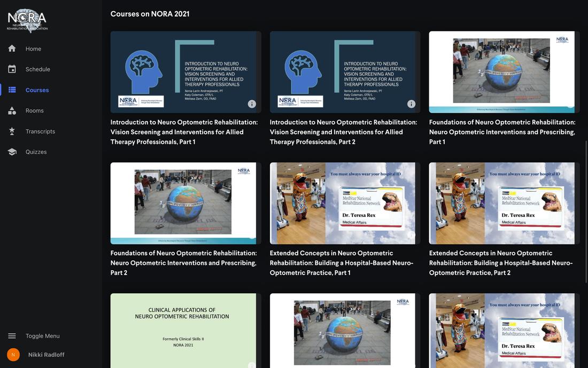Open Extended Concepts in Neuro Optometric Rehabilitation Part 2
Screen dimensions: 588x368
(x=502, y=203)
